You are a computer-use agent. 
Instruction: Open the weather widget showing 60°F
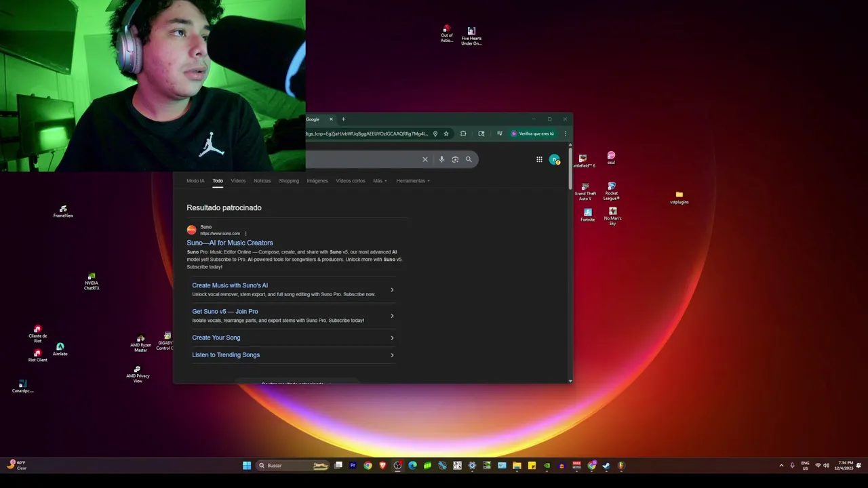(x=16, y=465)
